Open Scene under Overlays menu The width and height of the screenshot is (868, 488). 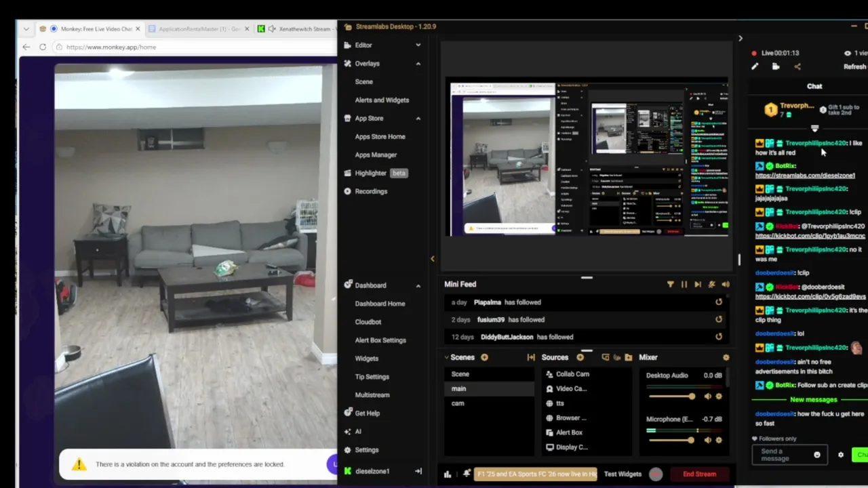(363, 82)
